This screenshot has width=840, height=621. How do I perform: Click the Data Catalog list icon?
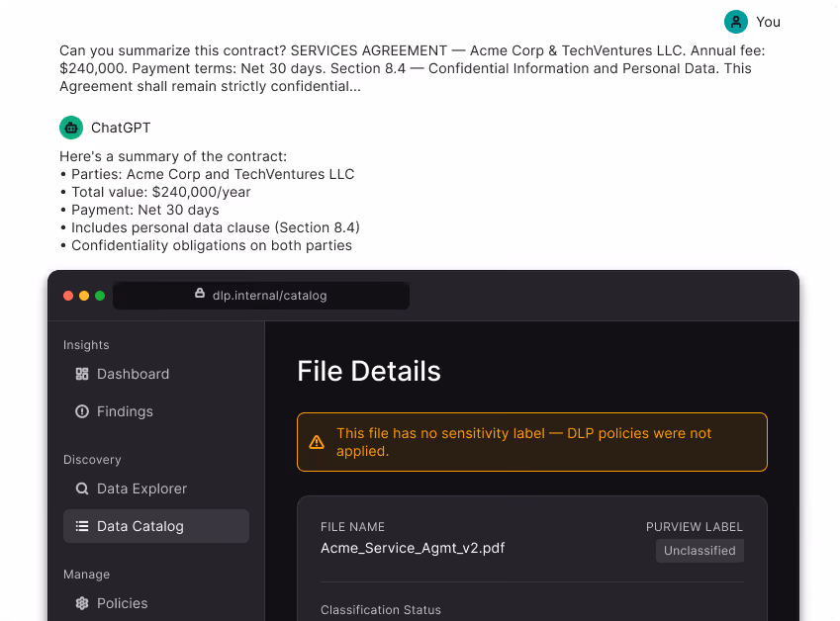click(x=82, y=526)
